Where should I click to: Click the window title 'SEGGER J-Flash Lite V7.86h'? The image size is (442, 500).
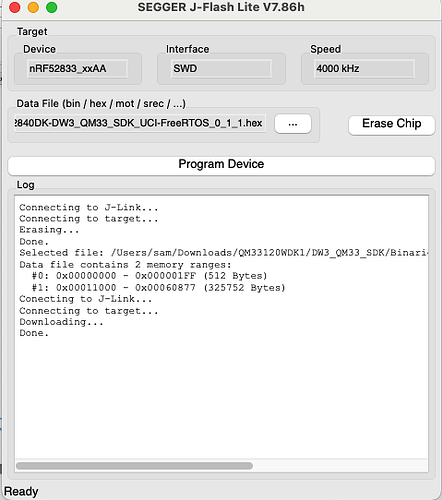pyautogui.click(x=221, y=7)
